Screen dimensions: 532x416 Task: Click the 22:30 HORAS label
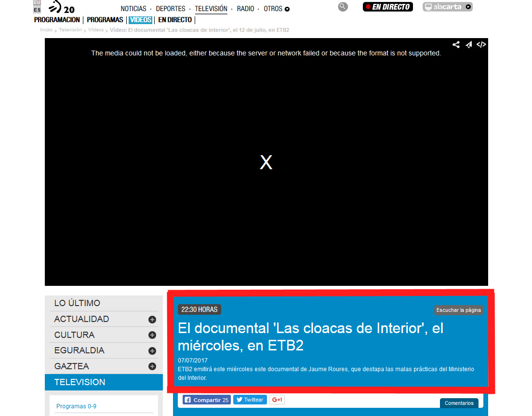(x=199, y=309)
